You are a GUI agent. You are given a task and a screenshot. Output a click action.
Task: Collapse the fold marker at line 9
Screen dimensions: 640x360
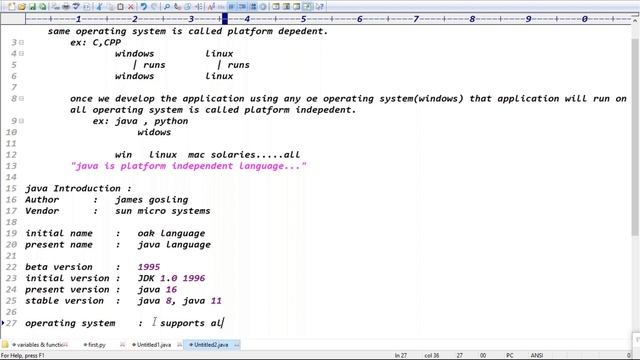click(21, 121)
